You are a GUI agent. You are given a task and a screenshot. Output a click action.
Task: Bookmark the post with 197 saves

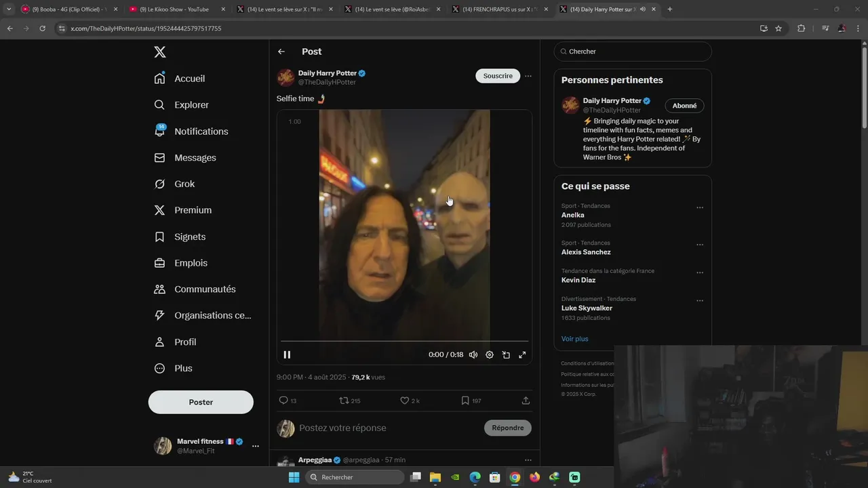471,401
